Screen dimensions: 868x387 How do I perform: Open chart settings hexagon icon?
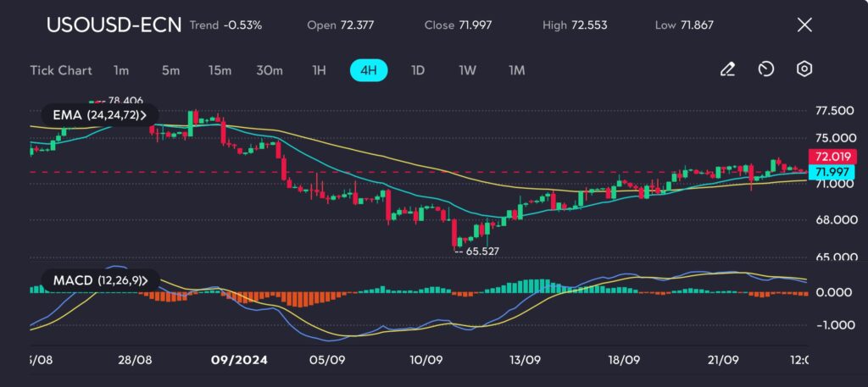804,70
